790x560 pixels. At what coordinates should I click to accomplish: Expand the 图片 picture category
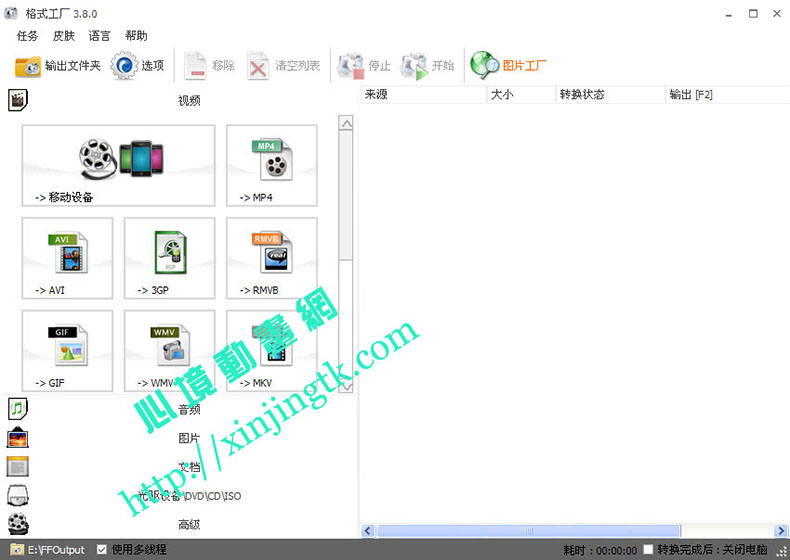(x=189, y=438)
